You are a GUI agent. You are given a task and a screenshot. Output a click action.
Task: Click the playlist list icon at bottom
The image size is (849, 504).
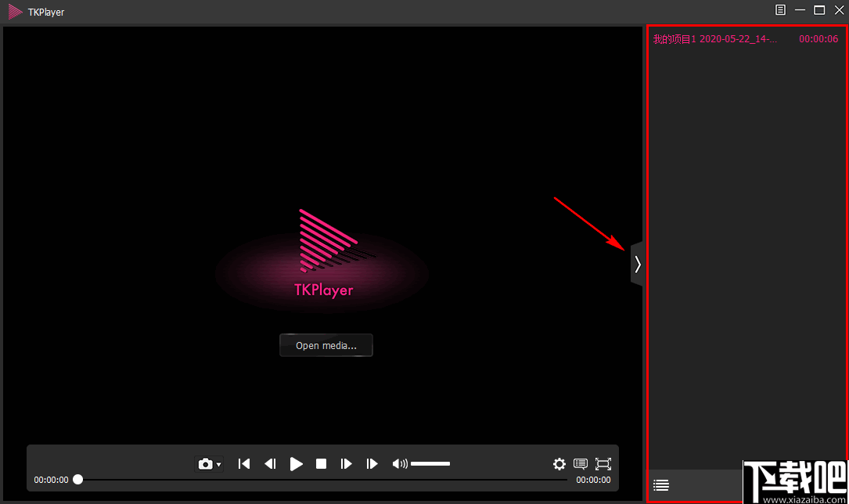[x=660, y=485]
